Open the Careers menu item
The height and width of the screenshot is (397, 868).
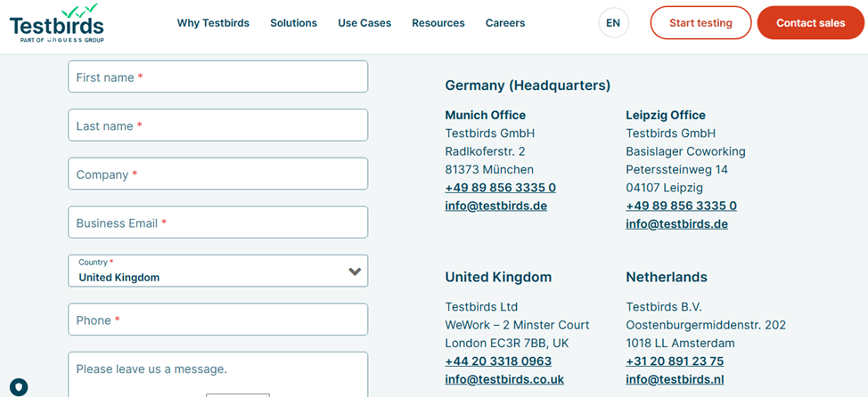pos(505,23)
